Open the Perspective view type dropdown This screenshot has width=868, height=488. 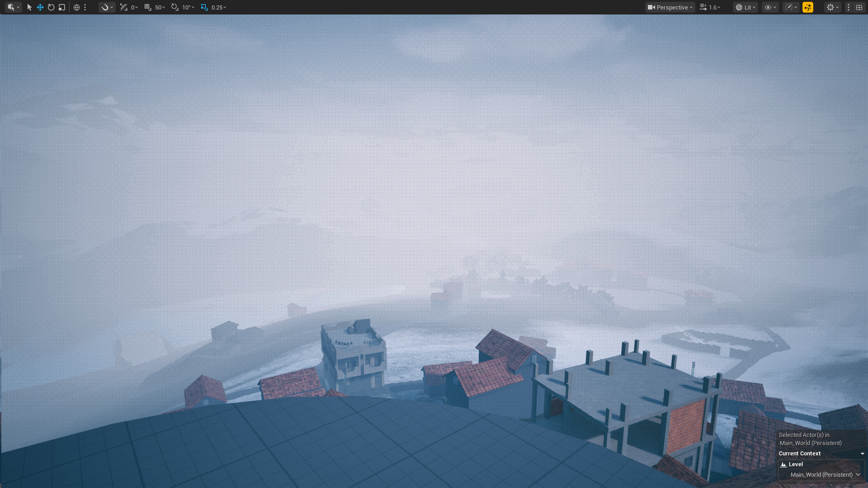(x=670, y=7)
